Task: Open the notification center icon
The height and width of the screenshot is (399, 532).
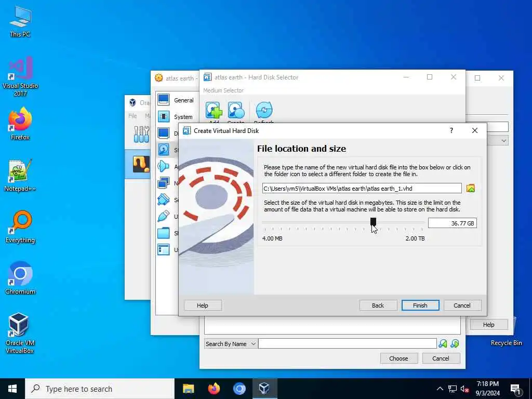Action: (515, 389)
